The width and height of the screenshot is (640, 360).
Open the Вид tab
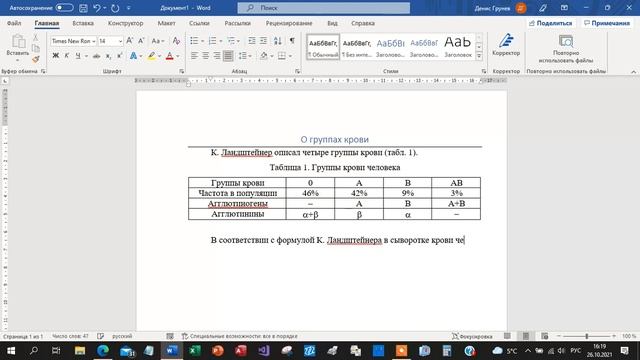332,23
